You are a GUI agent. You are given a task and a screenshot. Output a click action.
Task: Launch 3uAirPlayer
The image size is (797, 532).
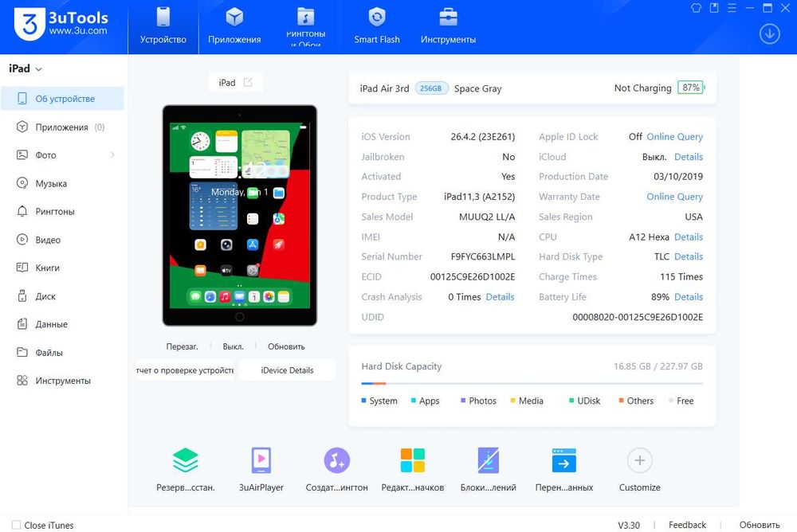[261, 469]
